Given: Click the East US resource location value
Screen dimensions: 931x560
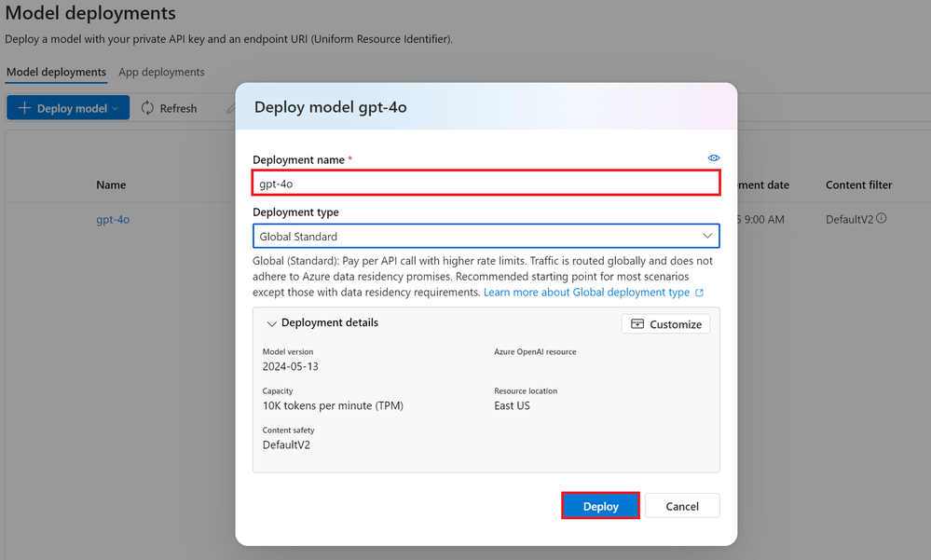Looking at the screenshot, I should tap(512, 405).
